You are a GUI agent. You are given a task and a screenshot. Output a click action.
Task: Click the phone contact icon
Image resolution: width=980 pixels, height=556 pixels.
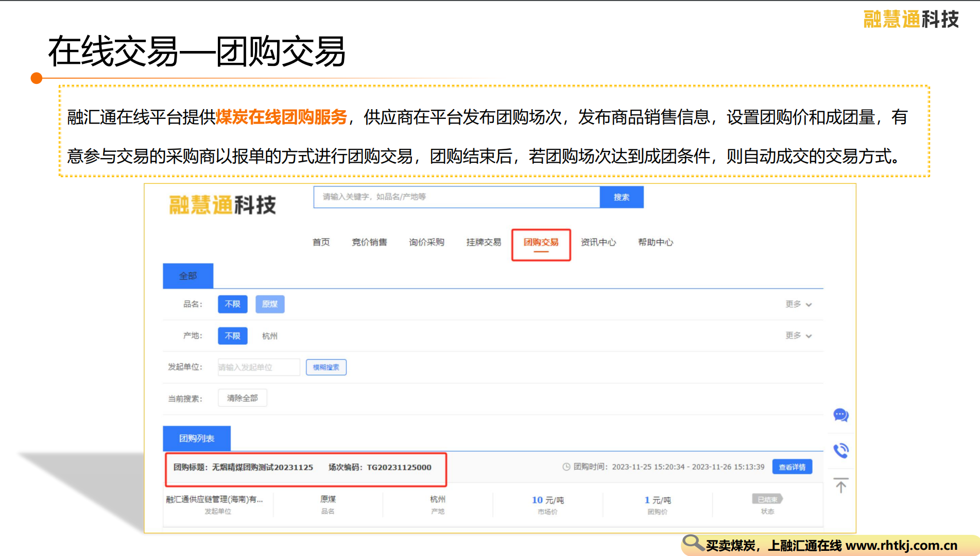[x=841, y=450]
